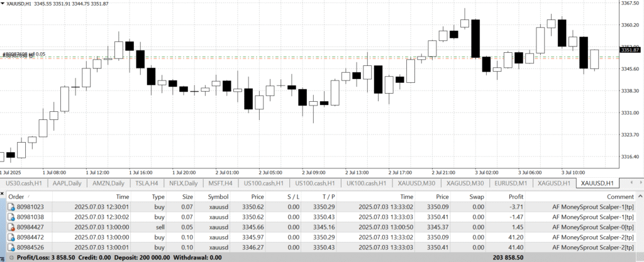Click the icon of order 80981023
Viewport: 644px width, 262px height.
12,205
